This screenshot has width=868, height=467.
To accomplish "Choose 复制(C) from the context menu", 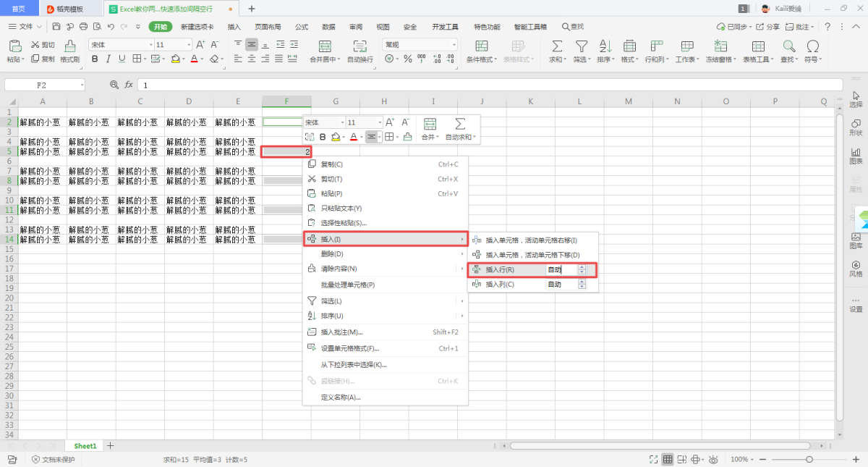I will coord(331,164).
